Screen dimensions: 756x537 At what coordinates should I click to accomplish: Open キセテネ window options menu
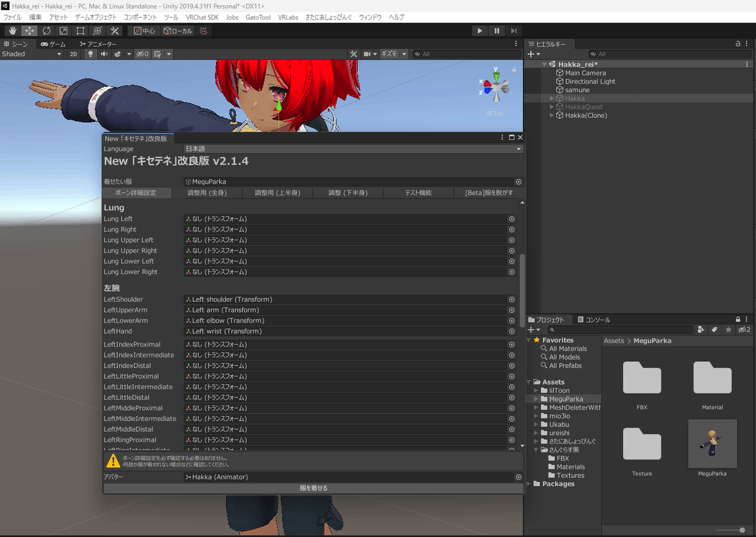coord(502,137)
